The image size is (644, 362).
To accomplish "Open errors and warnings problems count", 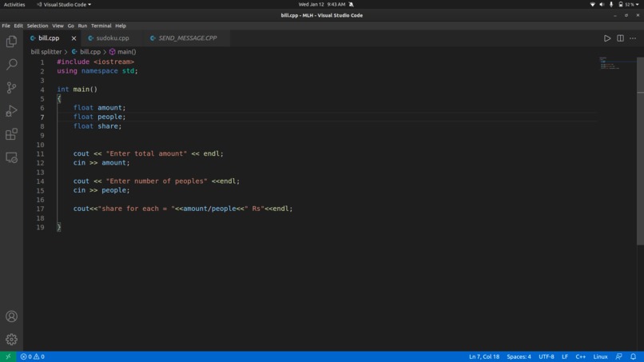I will coord(33,356).
